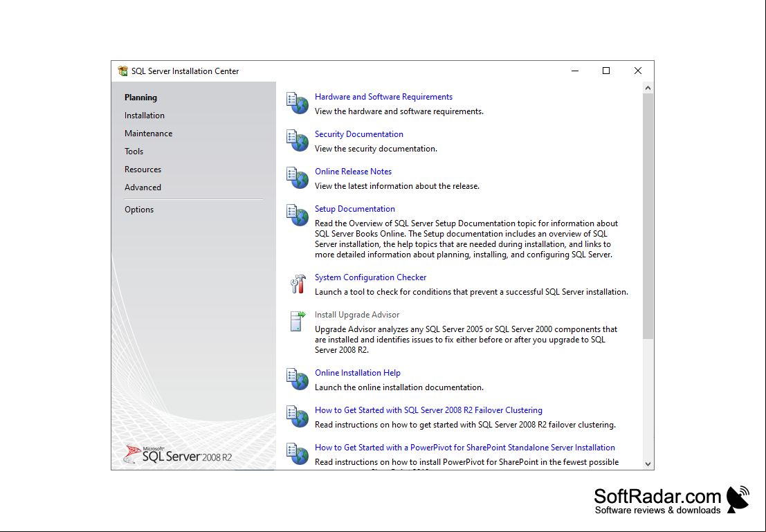Click "View the security documentation." text
766x532 pixels.
(x=376, y=149)
